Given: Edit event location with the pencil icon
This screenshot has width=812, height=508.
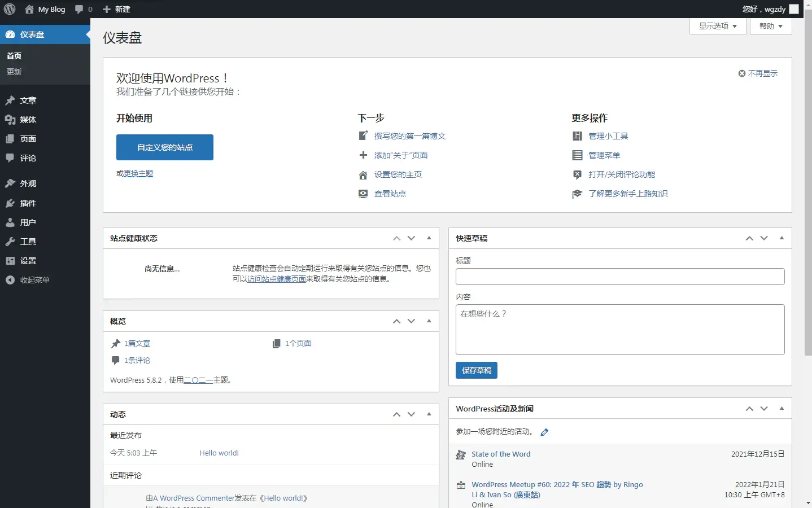Looking at the screenshot, I should point(544,432).
